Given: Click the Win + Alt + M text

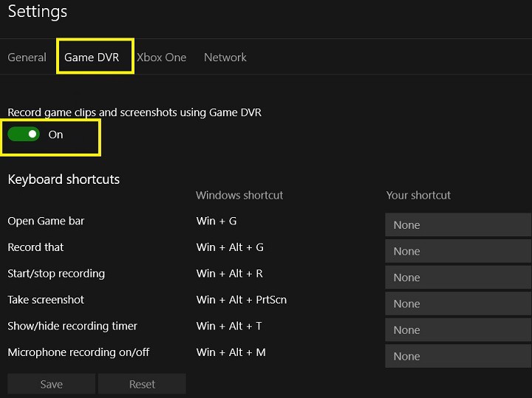Looking at the screenshot, I should (x=231, y=352).
